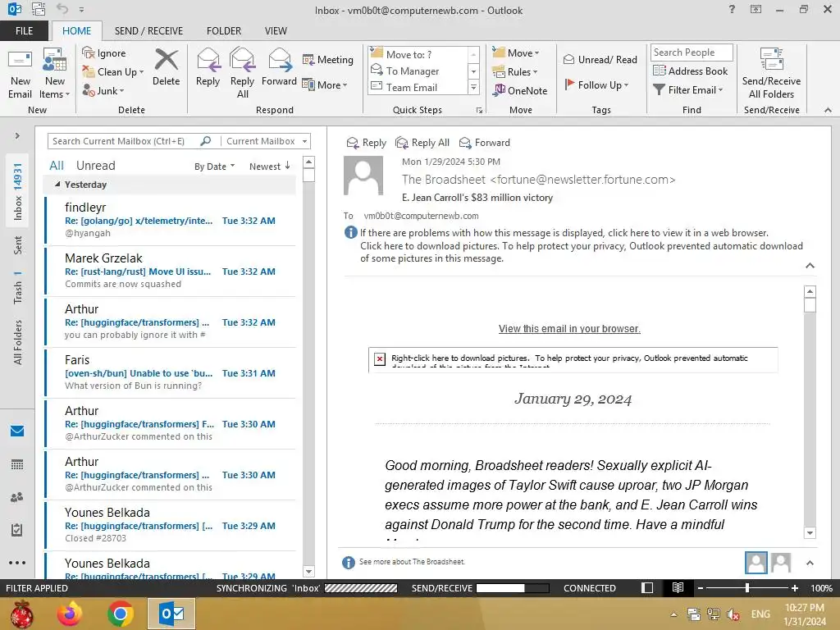Screen dimensions: 840x630
Task: Open View this email in your browser link
Action: tap(569, 328)
